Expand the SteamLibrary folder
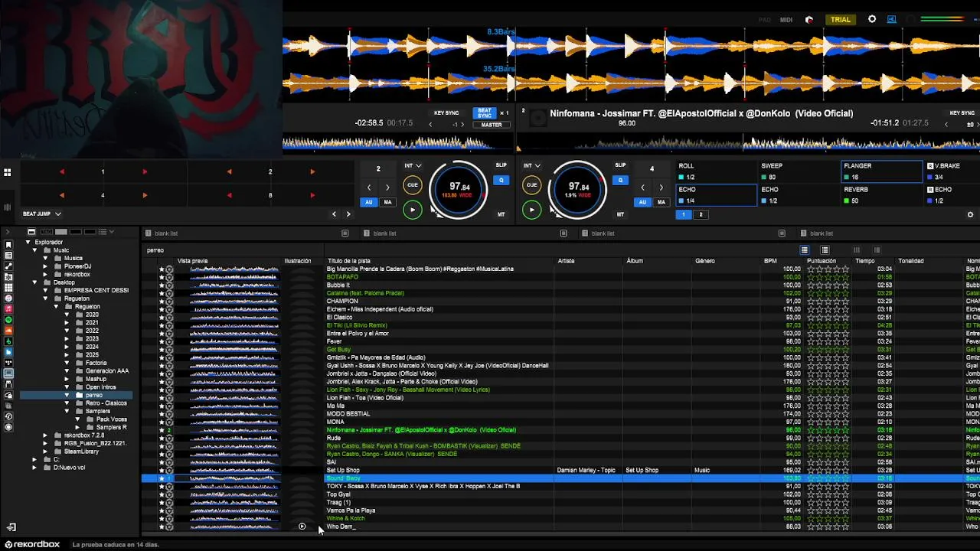This screenshot has width=980, height=551. click(x=45, y=452)
